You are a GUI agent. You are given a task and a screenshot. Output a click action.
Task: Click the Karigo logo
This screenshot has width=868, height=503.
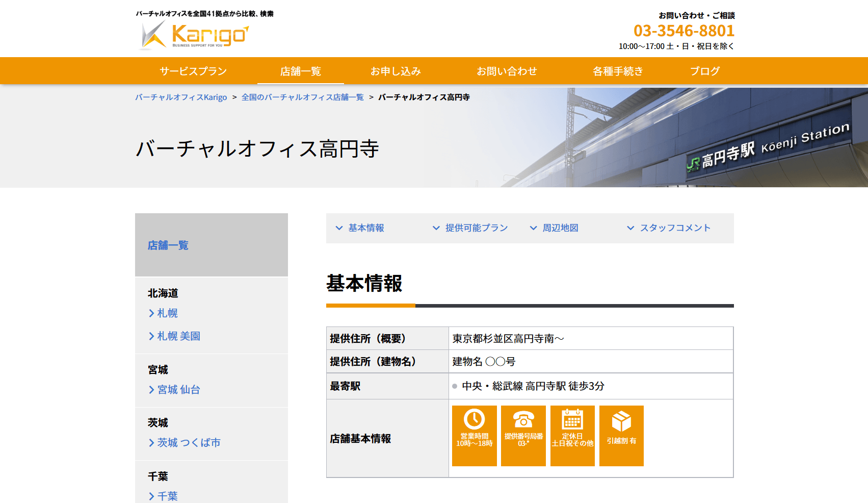(194, 35)
